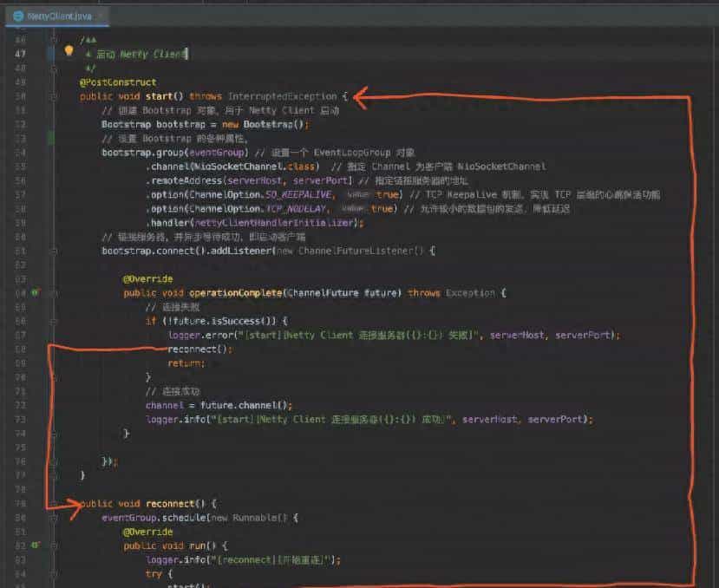This screenshot has width=719, height=588.
Task: Click the return; statement
Action: point(186,363)
